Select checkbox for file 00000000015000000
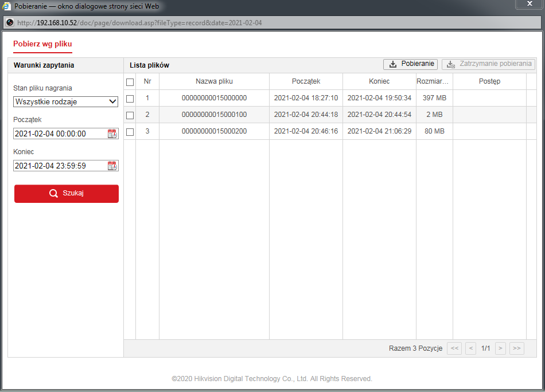This screenshot has width=545, height=392. tap(130, 99)
